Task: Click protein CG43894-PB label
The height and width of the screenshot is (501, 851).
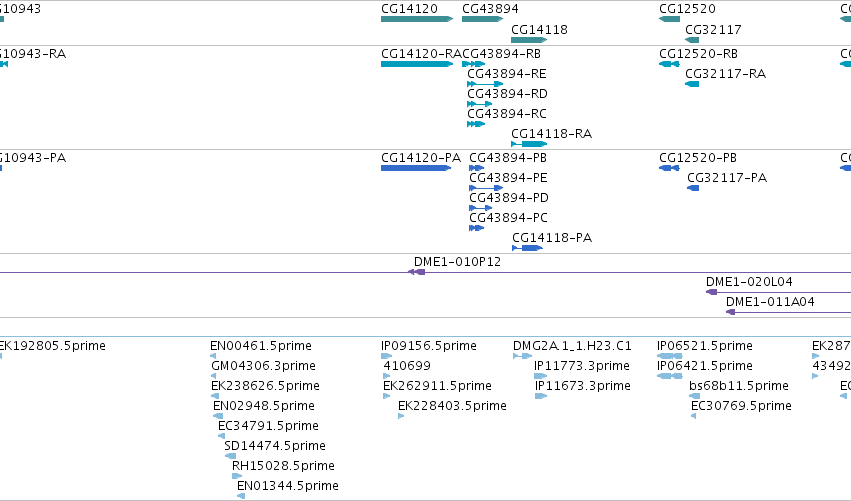Action: pyautogui.click(x=508, y=158)
